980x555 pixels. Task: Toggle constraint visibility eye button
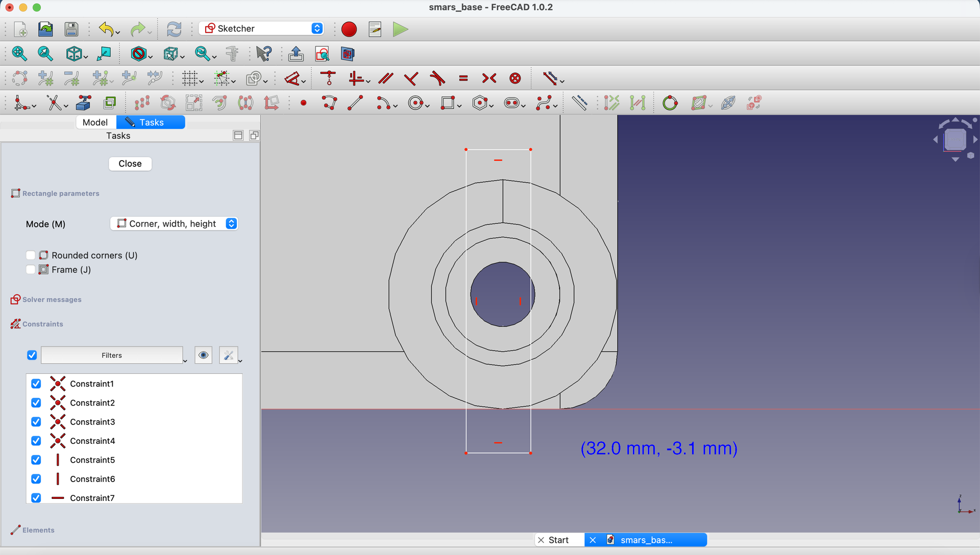pos(204,355)
